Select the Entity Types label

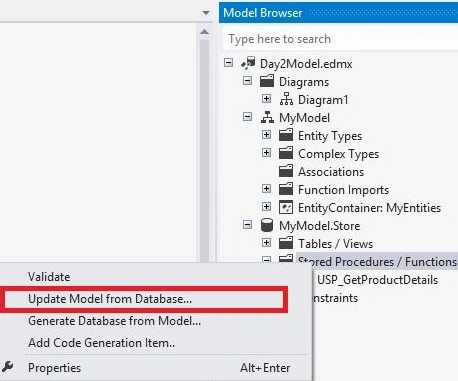pos(330,136)
